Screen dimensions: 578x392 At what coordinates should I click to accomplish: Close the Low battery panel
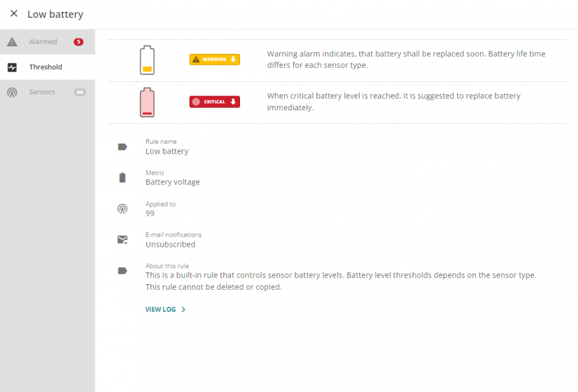(x=13, y=13)
